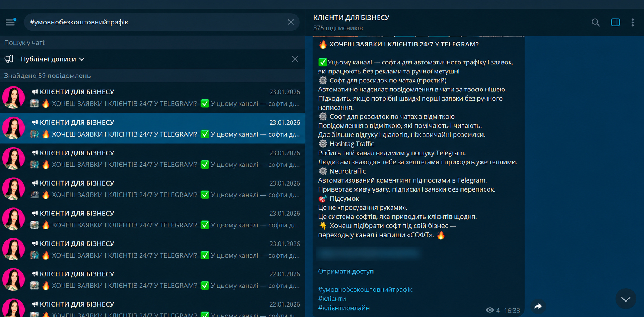Click the #клієнти hashtag
The image size is (644, 317).
tap(332, 299)
